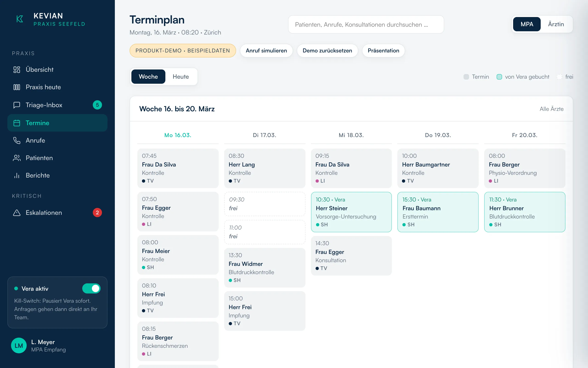The height and width of the screenshot is (368, 588).
Task: Open Frau Egger's 14:30 Konsultation appointment
Action: [351, 256]
